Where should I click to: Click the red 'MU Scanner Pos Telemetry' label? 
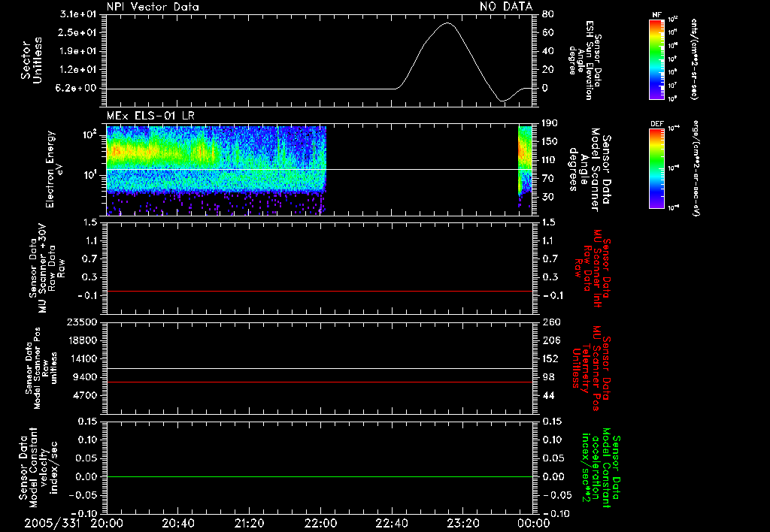[592, 368]
